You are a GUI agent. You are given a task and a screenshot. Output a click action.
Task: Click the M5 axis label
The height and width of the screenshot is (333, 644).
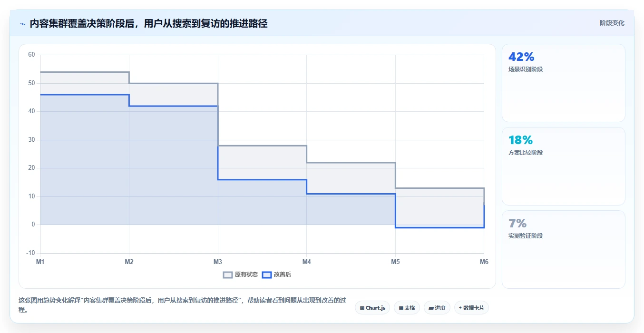tap(395, 262)
